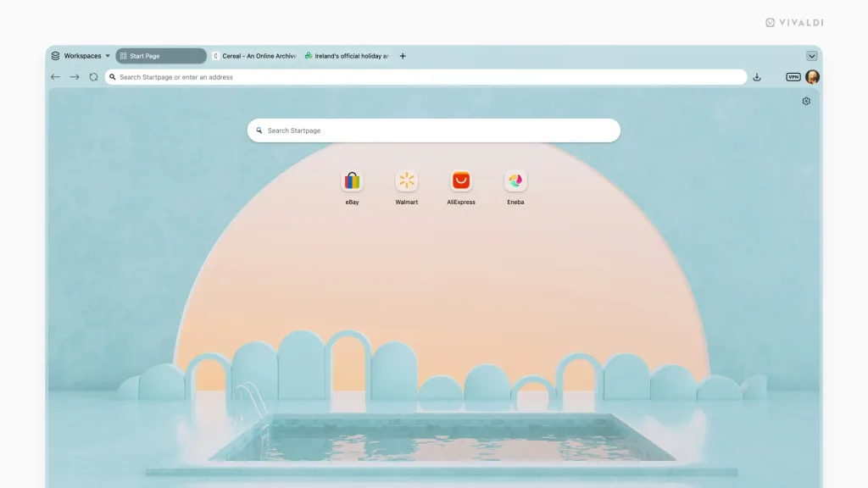Switch to Cereal - An Online Archive tab
Image resolution: width=868 pixels, height=488 pixels.
pos(254,56)
